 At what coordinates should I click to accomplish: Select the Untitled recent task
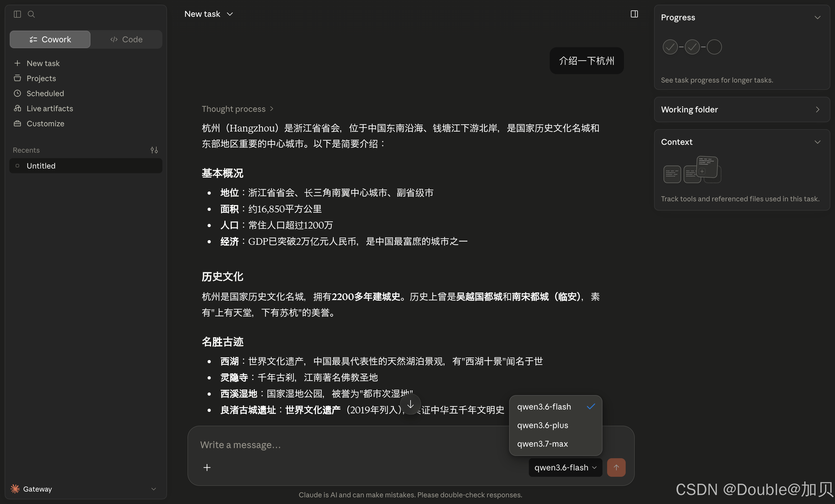[86, 166]
